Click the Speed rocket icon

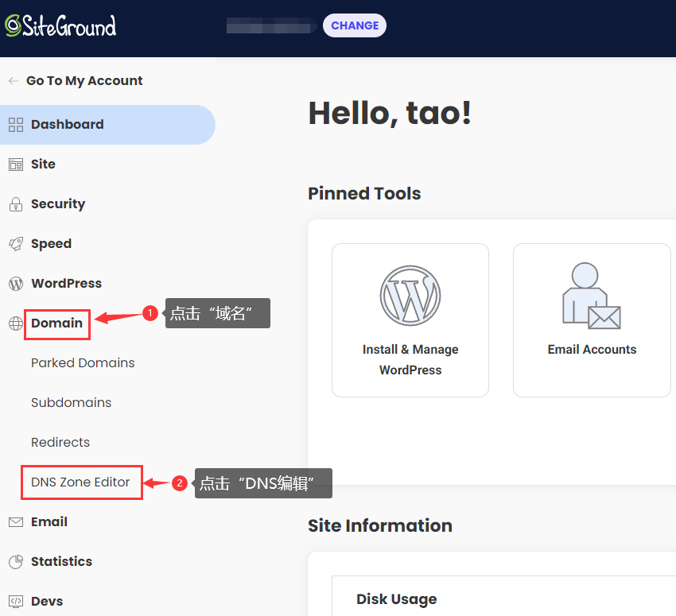[x=16, y=244]
